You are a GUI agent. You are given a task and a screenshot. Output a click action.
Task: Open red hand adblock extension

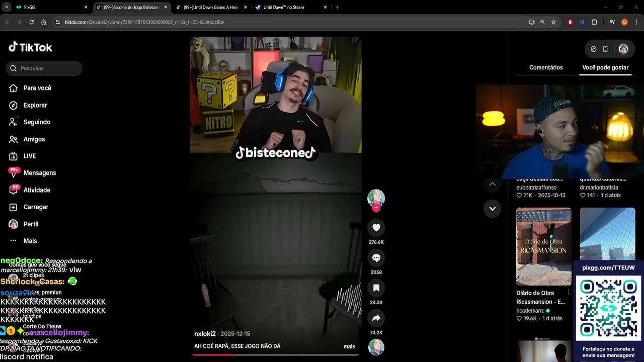coord(570,22)
